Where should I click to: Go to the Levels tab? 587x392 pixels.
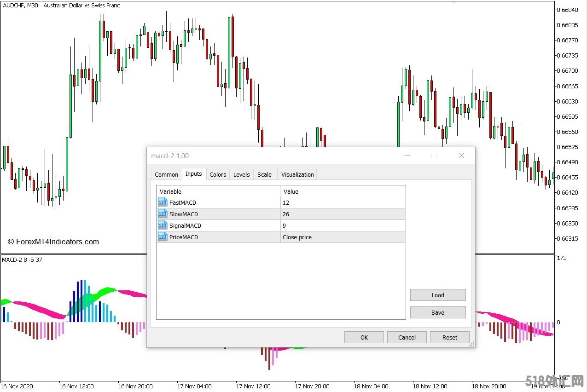click(241, 174)
